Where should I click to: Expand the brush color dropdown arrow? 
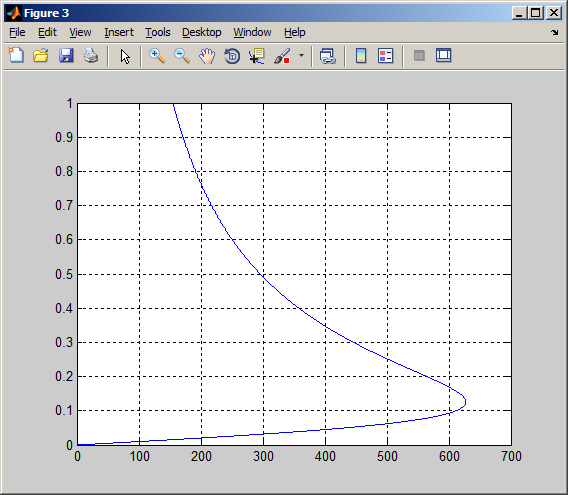pyautogui.click(x=301, y=56)
